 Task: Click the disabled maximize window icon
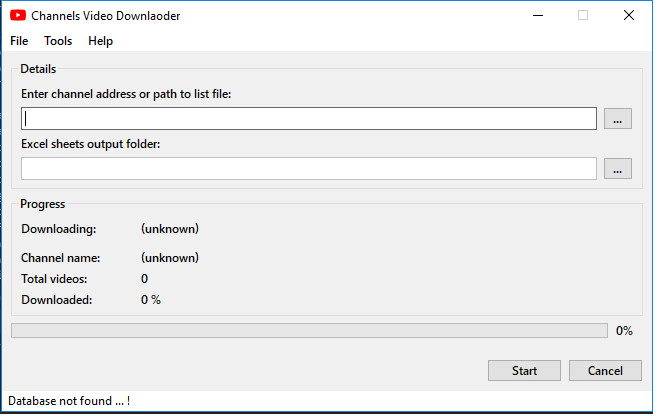pyautogui.click(x=583, y=16)
